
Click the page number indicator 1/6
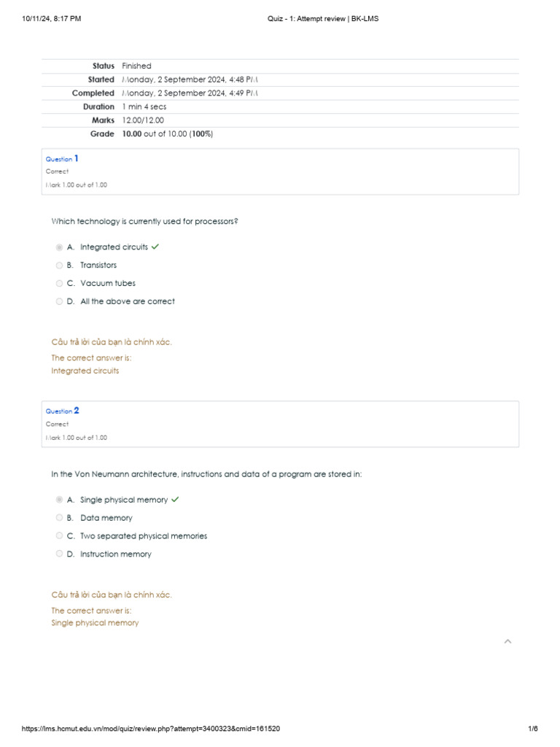[x=532, y=729]
